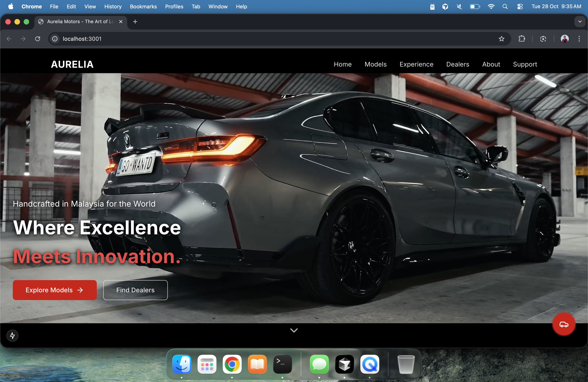Click the lightning bolt dev tools icon
This screenshot has height=382, width=588.
click(12, 335)
